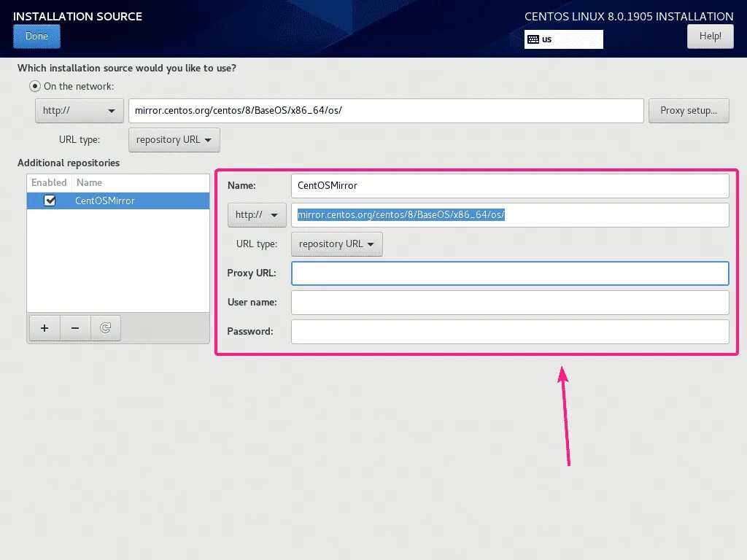Open the 'us' keyboard layout selector

coord(563,39)
